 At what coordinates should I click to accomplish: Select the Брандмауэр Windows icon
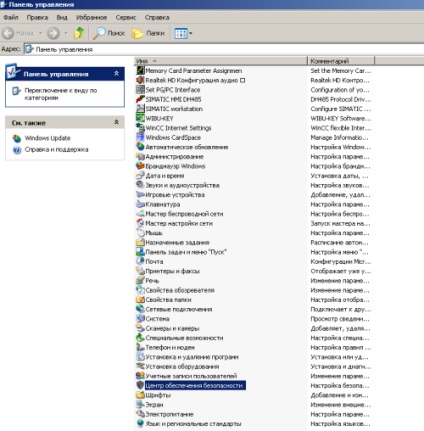coord(140,166)
